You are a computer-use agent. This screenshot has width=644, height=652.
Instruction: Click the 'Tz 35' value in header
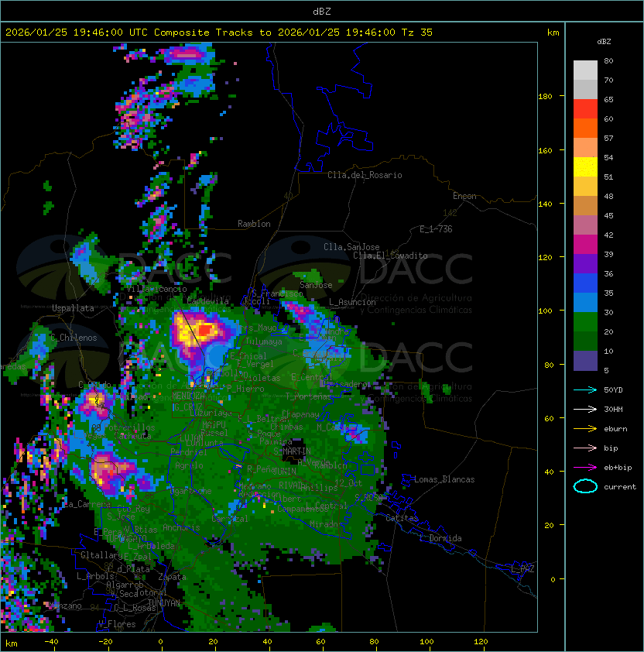[417, 33]
